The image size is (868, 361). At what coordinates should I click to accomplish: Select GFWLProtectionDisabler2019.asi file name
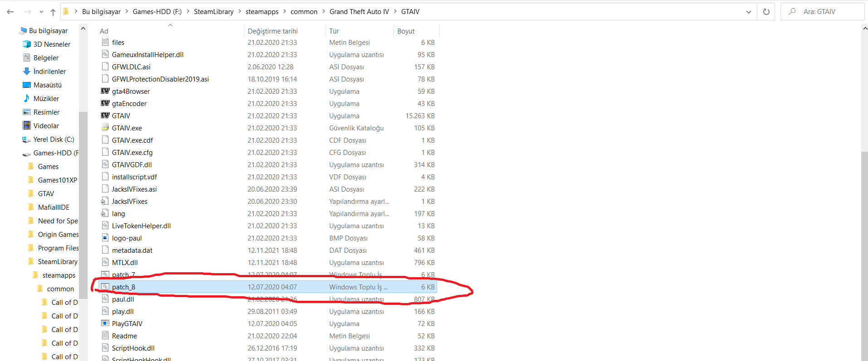[x=161, y=79]
